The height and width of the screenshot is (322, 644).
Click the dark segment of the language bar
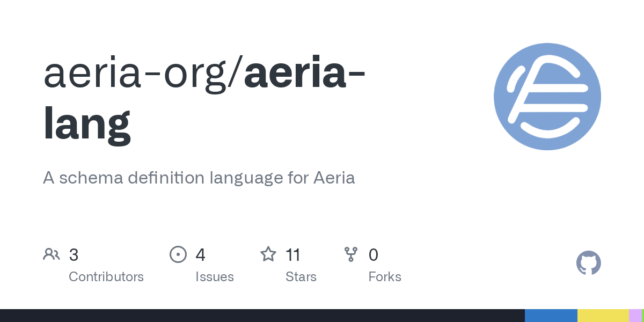point(262,316)
